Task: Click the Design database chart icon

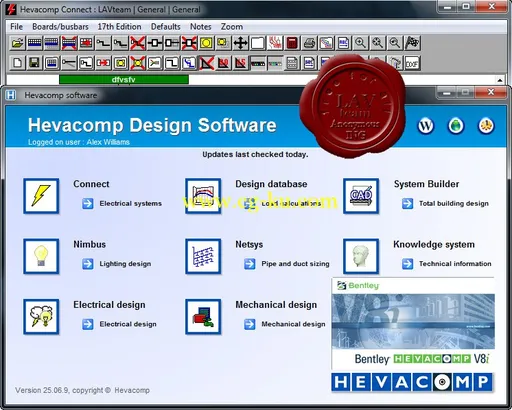Action: coord(203,196)
